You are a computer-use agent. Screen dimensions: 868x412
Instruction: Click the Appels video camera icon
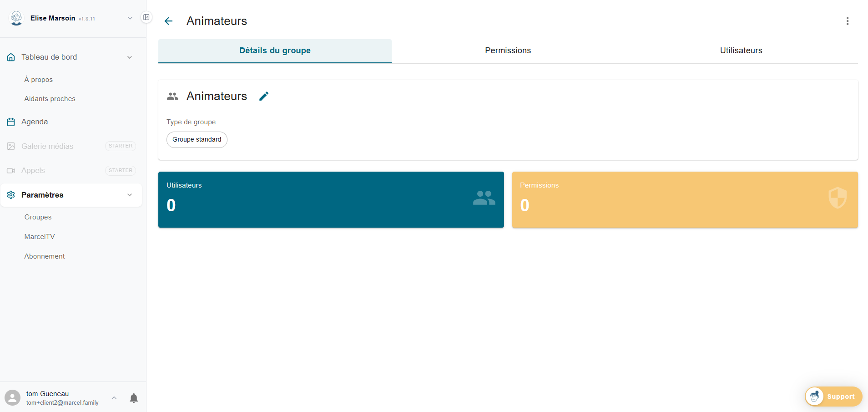pyautogui.click(x=11, y=170)
